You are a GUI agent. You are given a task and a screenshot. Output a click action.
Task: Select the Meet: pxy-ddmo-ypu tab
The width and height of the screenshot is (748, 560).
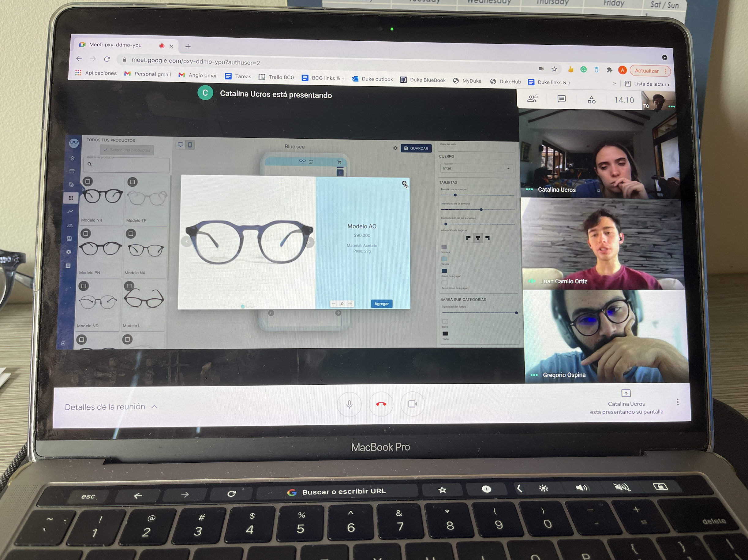[126, 45]
